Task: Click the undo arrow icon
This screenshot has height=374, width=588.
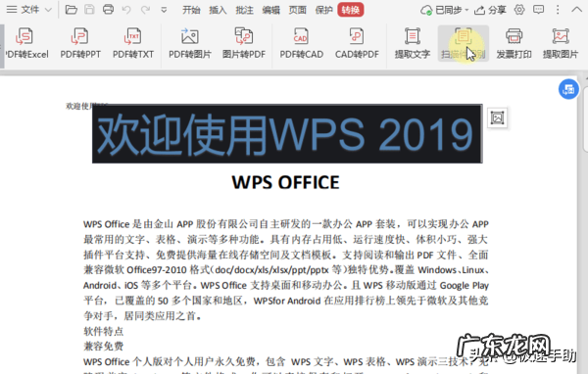Action: pos(126,10)
